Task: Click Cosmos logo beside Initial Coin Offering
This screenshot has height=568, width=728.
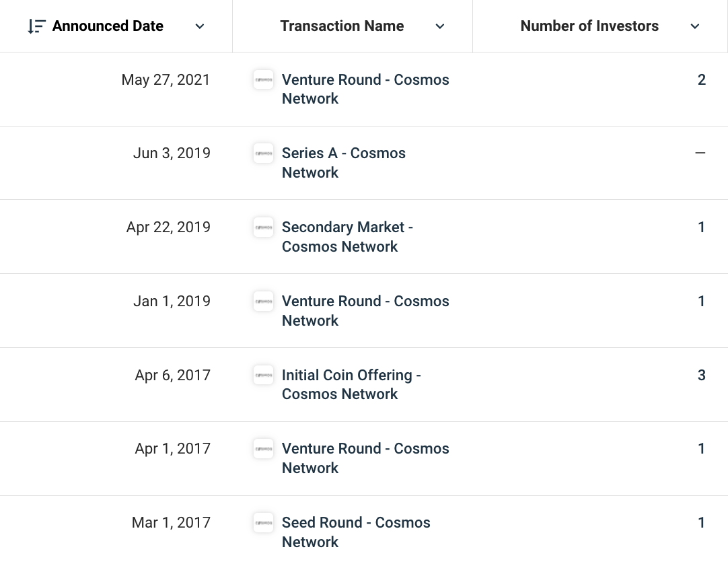Action: (263, 375)
